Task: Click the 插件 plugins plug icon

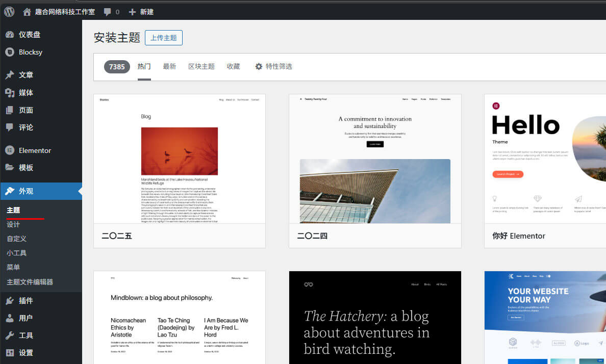Action: point(9,301)
